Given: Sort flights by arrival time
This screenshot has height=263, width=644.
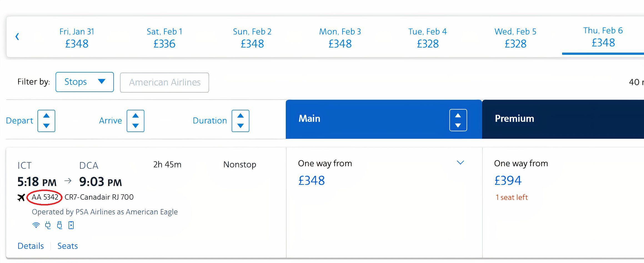Looking at the screenshot, I should click(136, 121).
